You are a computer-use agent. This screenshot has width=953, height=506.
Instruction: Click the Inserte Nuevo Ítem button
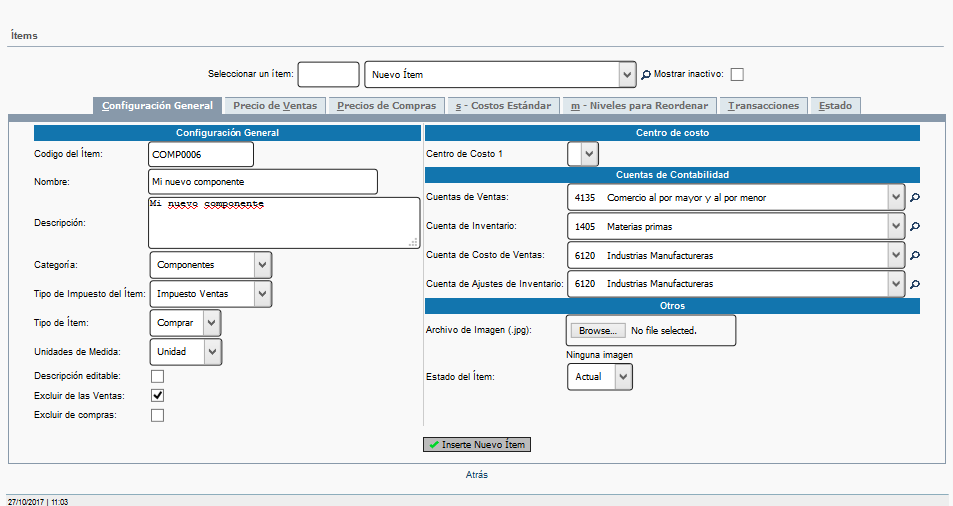[477, 444]
